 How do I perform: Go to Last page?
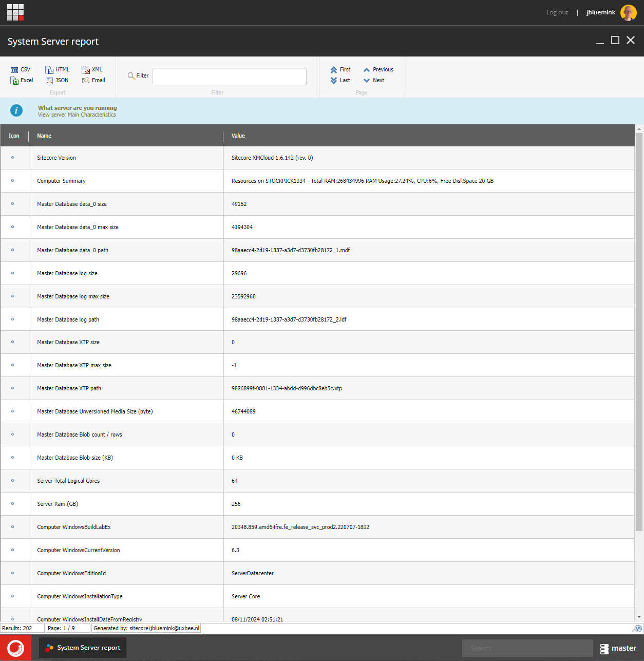tap(340, 80)
